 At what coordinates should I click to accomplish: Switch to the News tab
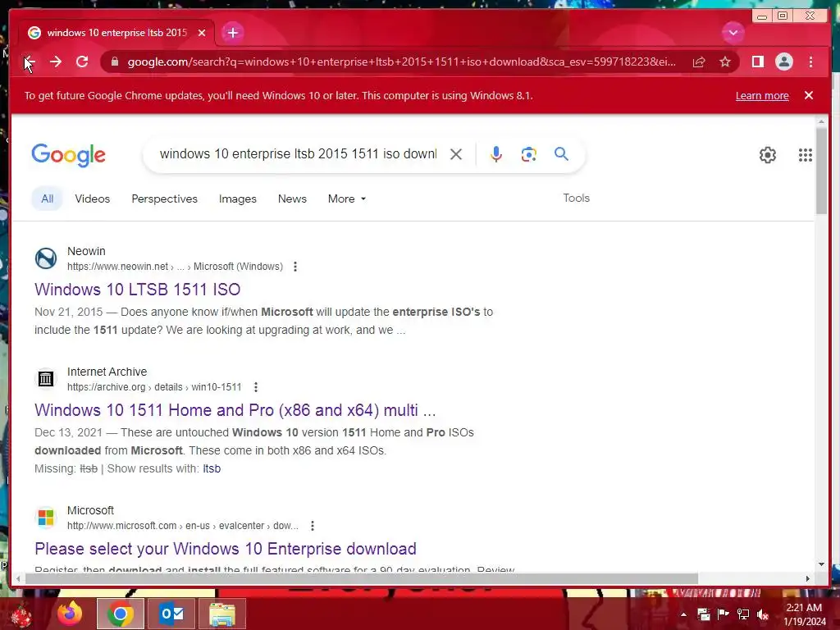[x=292, y=199]
